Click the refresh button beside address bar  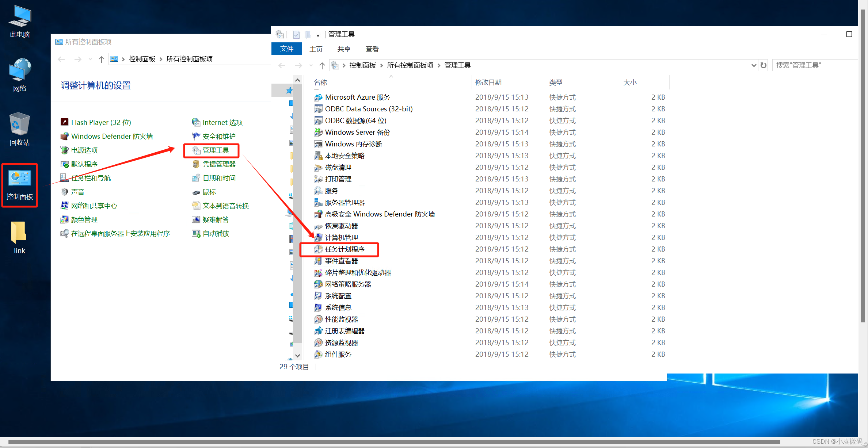click(763, 65)
